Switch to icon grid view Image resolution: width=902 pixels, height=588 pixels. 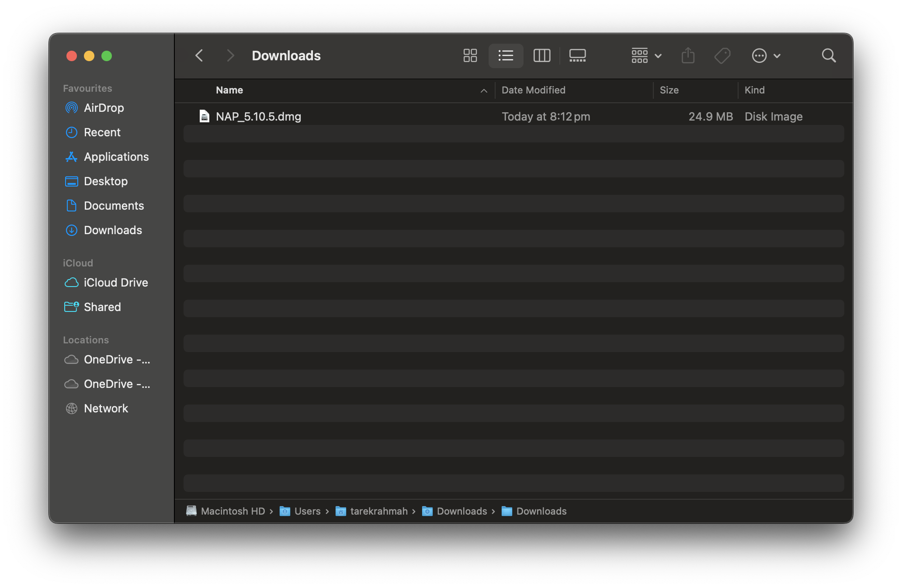[x=470, y=55]
